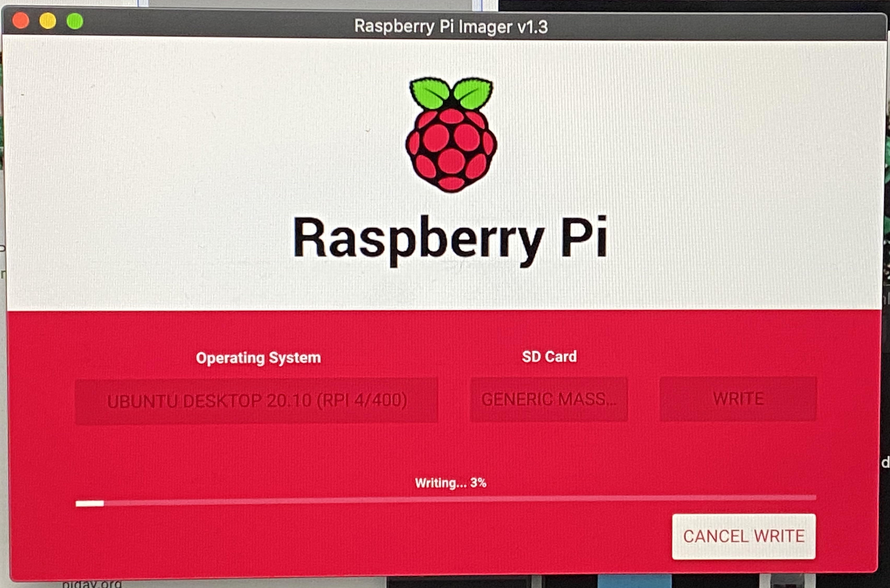Open the Generic Mass SD card chooser
The width and height of the screenshot is (890, 588).
pos(549,399)
